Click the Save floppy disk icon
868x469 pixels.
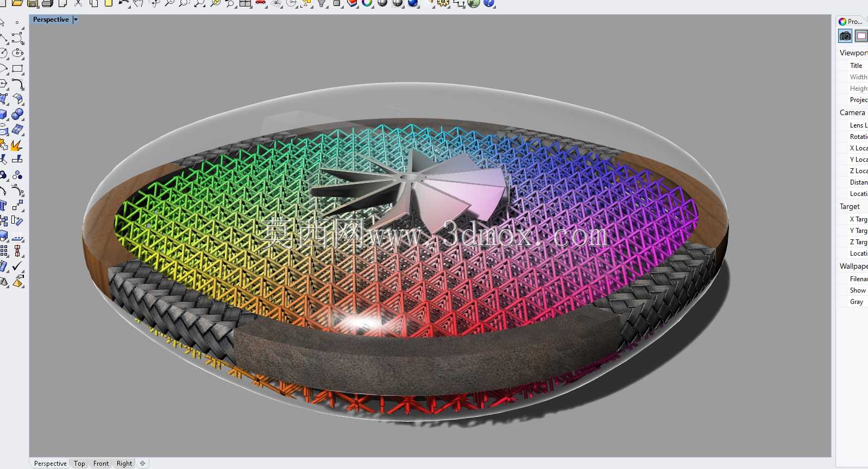pos(33,3)
